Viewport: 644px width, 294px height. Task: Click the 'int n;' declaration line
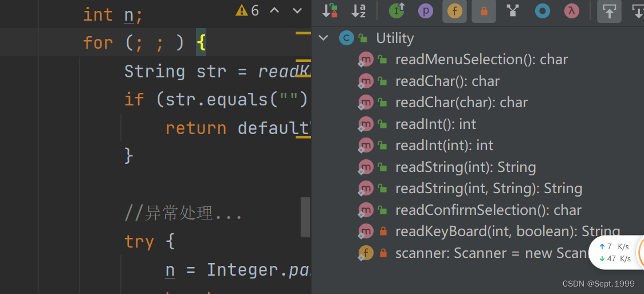[113, 15]
